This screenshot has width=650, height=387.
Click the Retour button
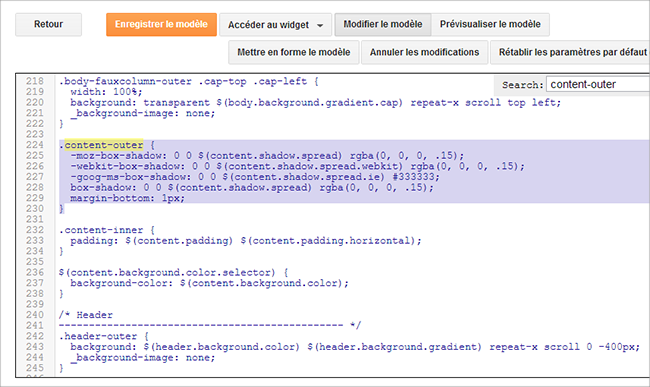pyautogui.click(x=49, y=24)
